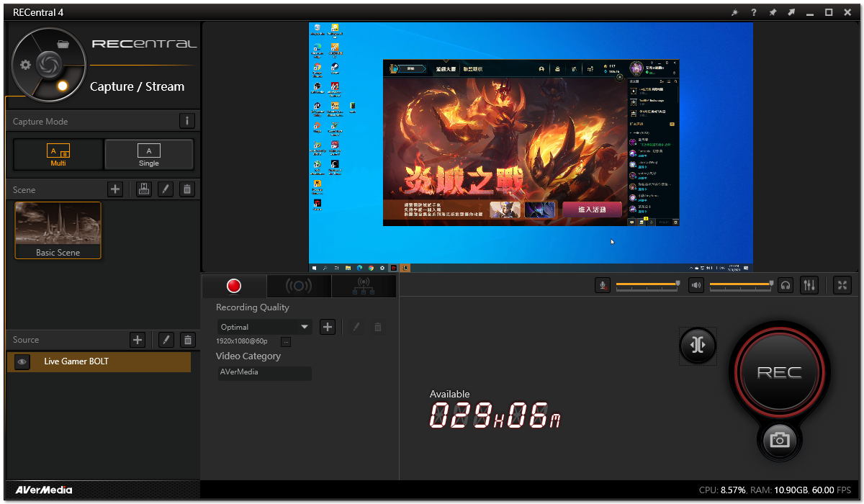This screenshot has width=864, height=504.
Task: Click the RAM usage readout
Action: coord(778,490)
